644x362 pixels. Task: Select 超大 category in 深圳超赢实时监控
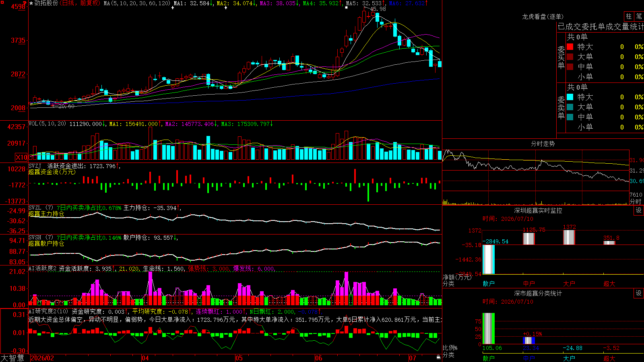(x=609, y=284)
